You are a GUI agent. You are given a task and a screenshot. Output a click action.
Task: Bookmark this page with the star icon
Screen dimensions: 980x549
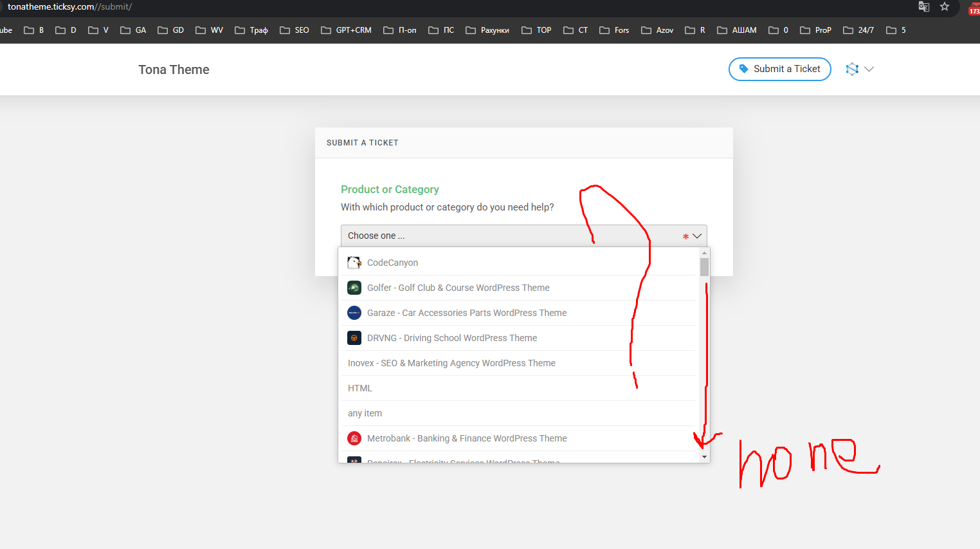945,6
